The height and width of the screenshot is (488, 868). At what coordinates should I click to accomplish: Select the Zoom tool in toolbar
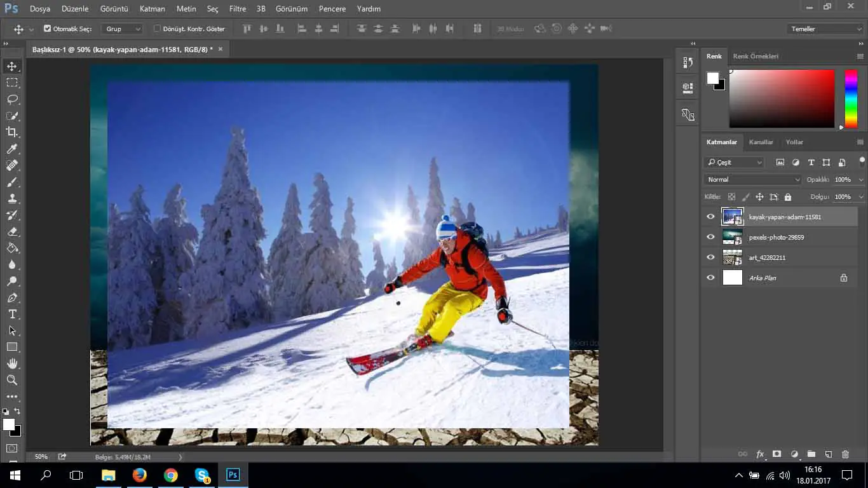[12, 380]
